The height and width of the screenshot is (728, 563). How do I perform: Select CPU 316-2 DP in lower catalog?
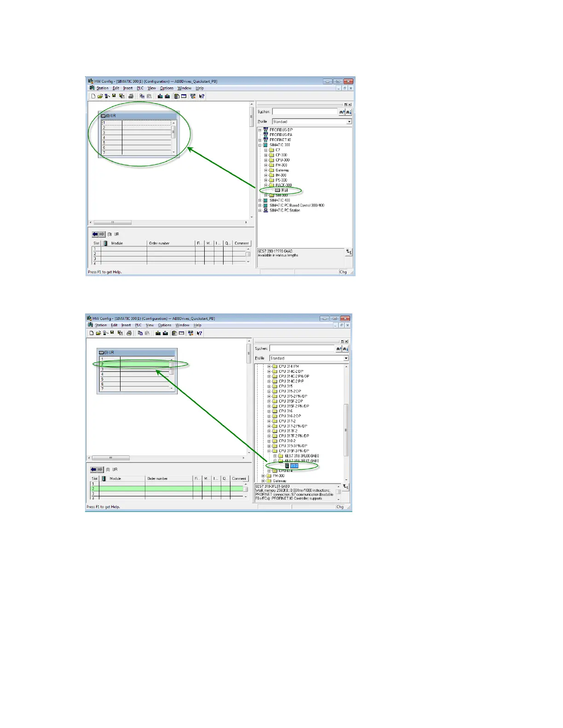tap(290, 416)
